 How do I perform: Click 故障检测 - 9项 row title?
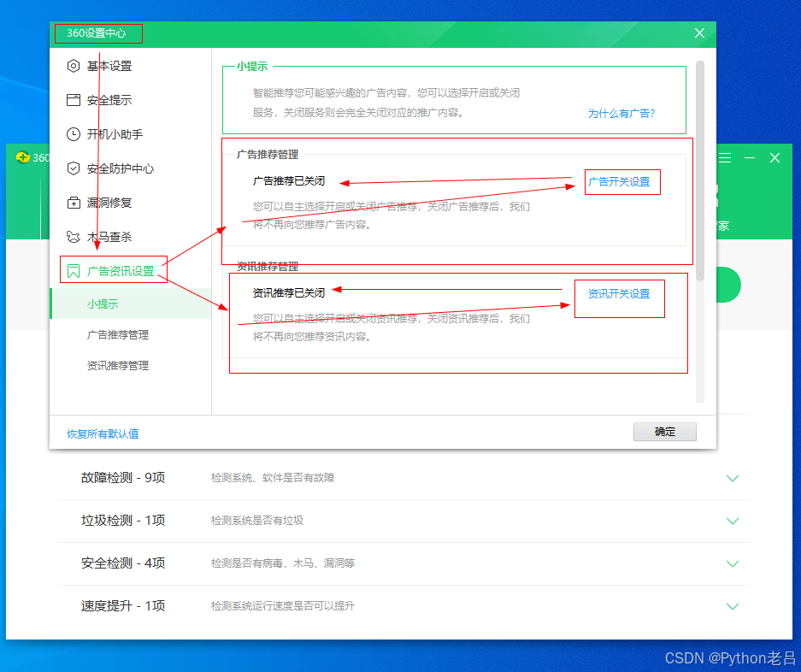point(123,478)
